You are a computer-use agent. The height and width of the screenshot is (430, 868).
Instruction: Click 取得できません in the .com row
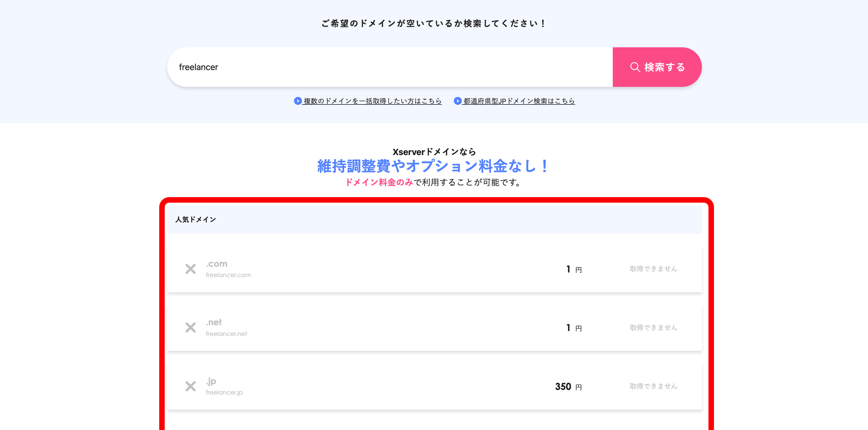coord(653,269)
